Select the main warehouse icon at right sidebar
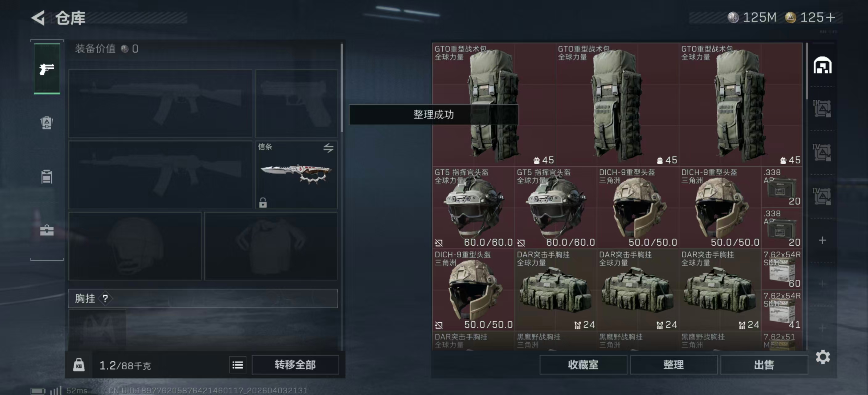The height and width of the screenshot is (395, 868). point(822,65)
